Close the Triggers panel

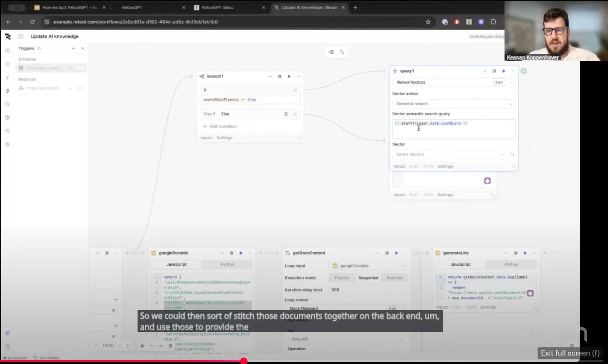[83, 48]
